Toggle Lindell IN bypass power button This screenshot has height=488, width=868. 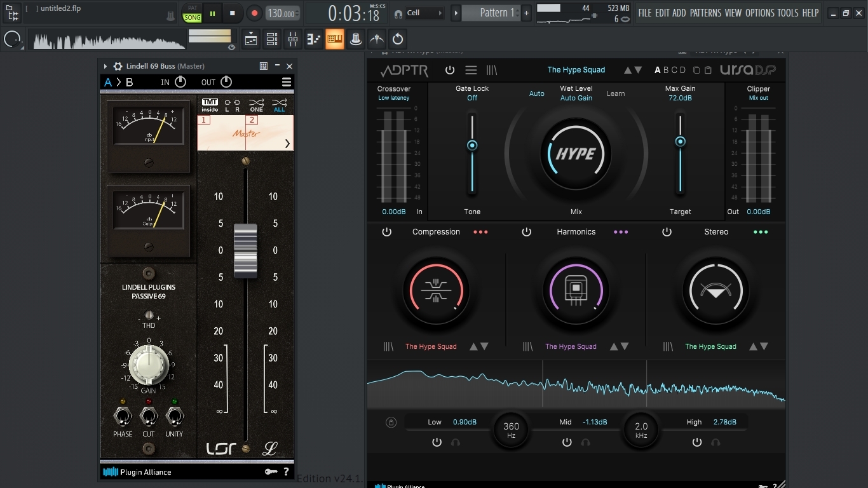pyautogui.click(x=180, y=82)
